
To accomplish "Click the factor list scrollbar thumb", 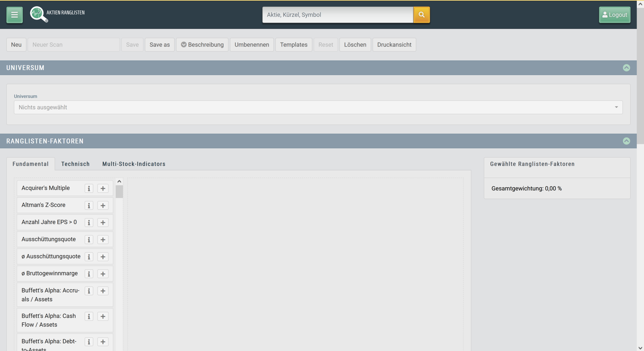I will click(x=119, y=191).
